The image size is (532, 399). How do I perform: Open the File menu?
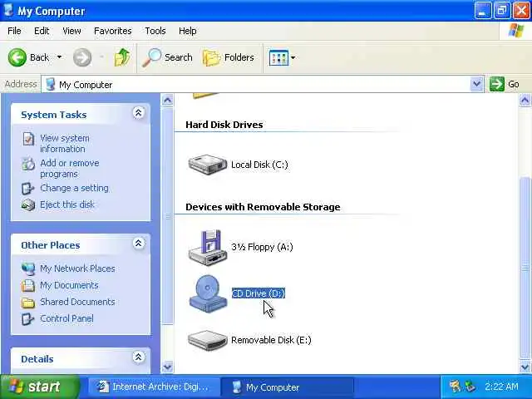[14, 31]
